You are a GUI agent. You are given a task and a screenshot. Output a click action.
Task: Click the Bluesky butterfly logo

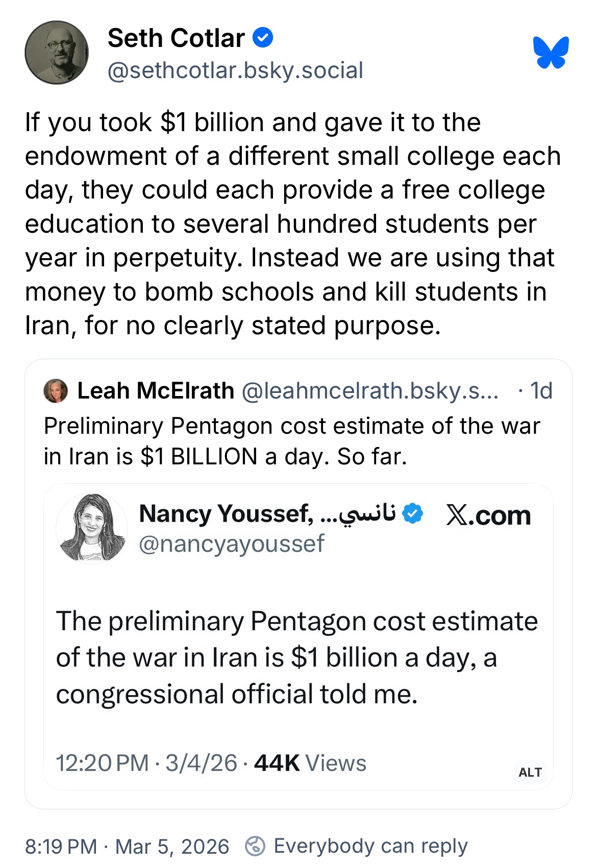coord(551,53)
